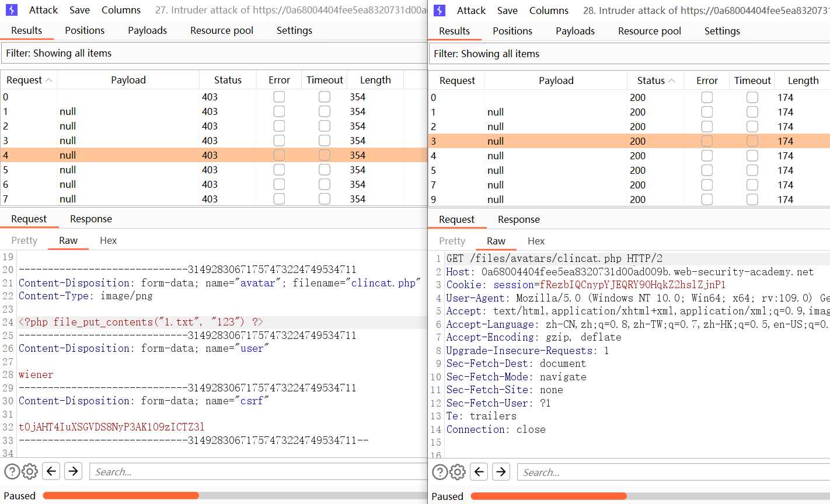Viewport: 830px width, 504px height.
Task: Click the Burp lightning icon in right window
Action: 440,10
